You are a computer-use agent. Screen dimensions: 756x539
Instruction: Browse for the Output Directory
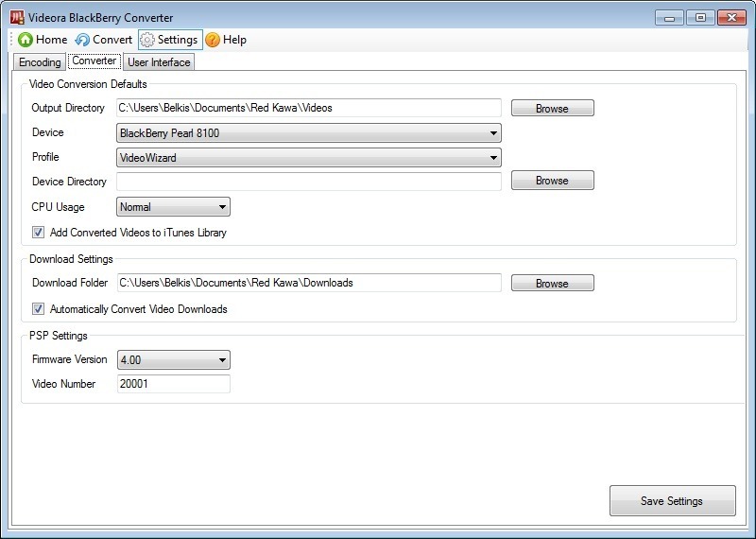pyautogui.click(x=552, y=109)
